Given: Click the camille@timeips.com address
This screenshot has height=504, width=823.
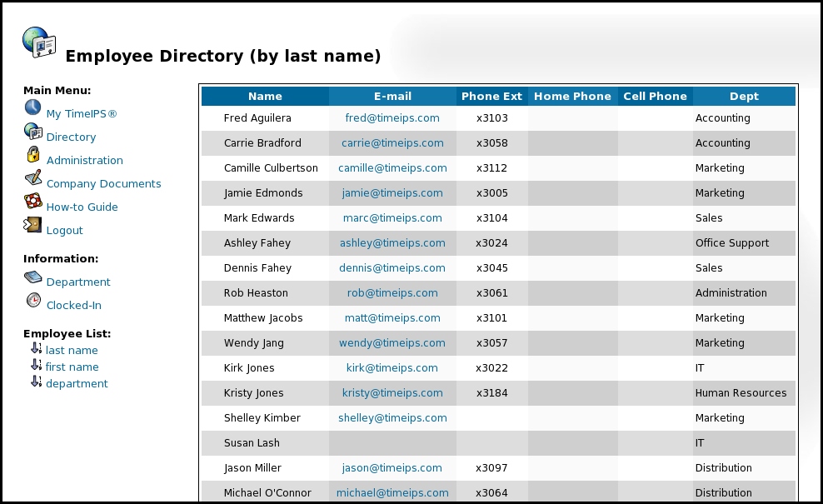Looking at the screenshot, I should (x=392, y=168).
